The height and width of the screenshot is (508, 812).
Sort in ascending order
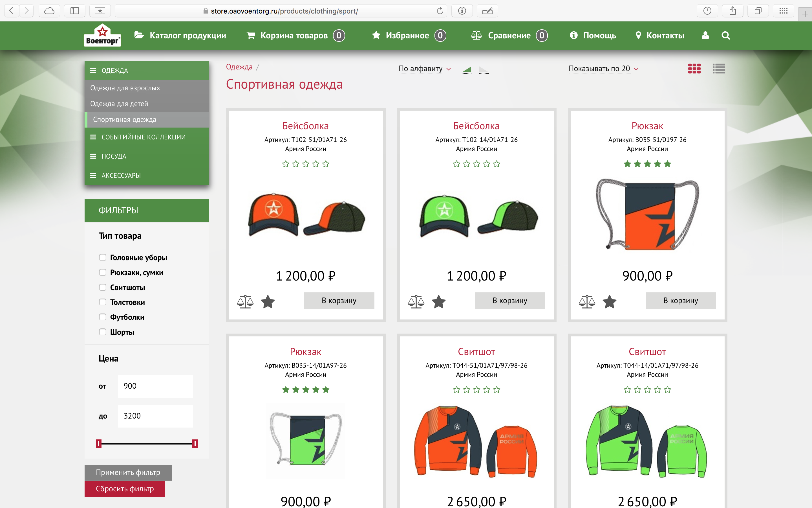click(x=467, y=69)
